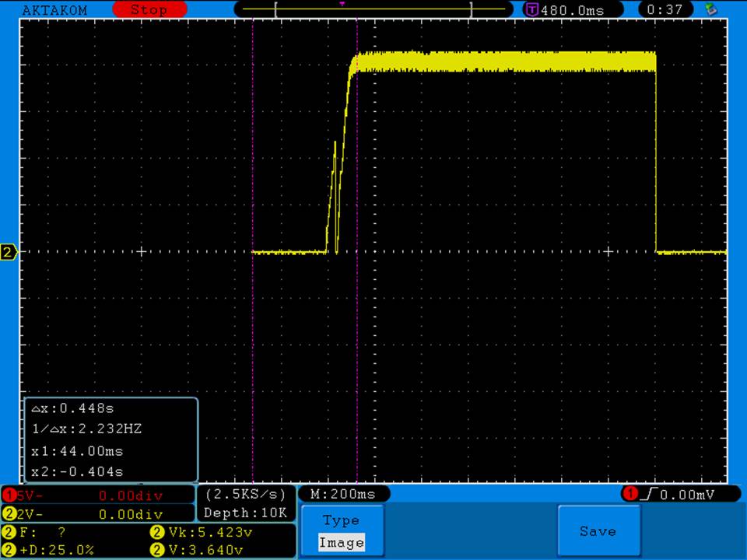Click the purple T horizontal trigger position icon
This screenshot has height=560, width=747.
pyautogui.click(x=531, y=10)
